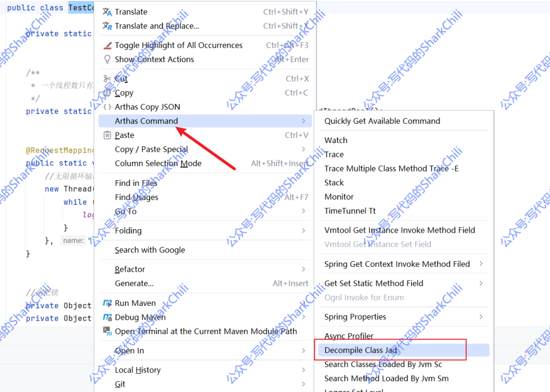Open the Arthas Command menu entry
Image resolution: width=550 pixels, height=392 pixels.
click(x=205, y=121)
